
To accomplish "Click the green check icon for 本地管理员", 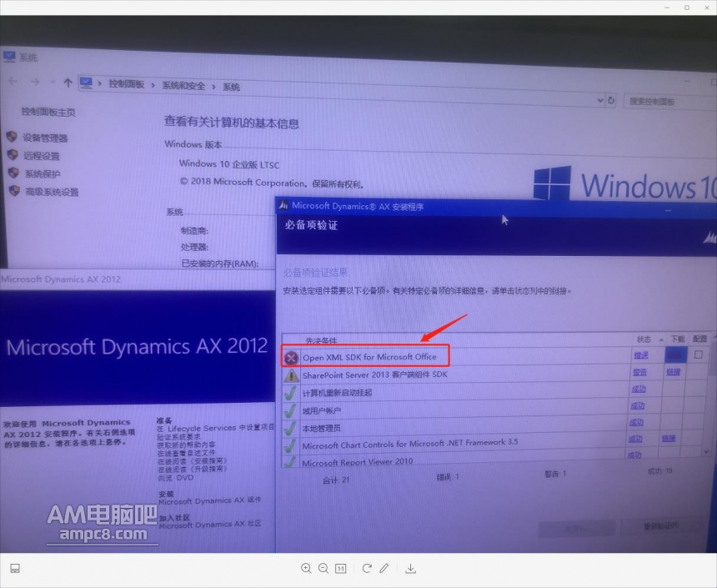I will (290, 429).
